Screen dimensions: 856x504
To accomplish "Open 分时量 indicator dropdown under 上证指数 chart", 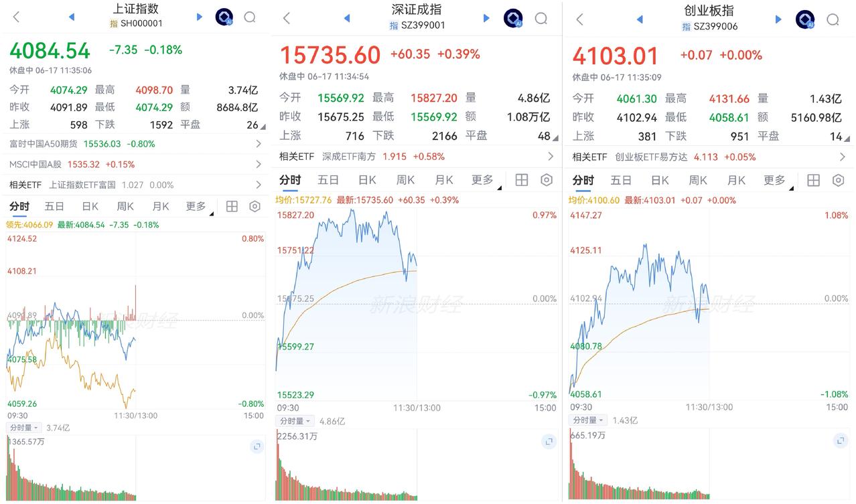I will pos(24,428).
